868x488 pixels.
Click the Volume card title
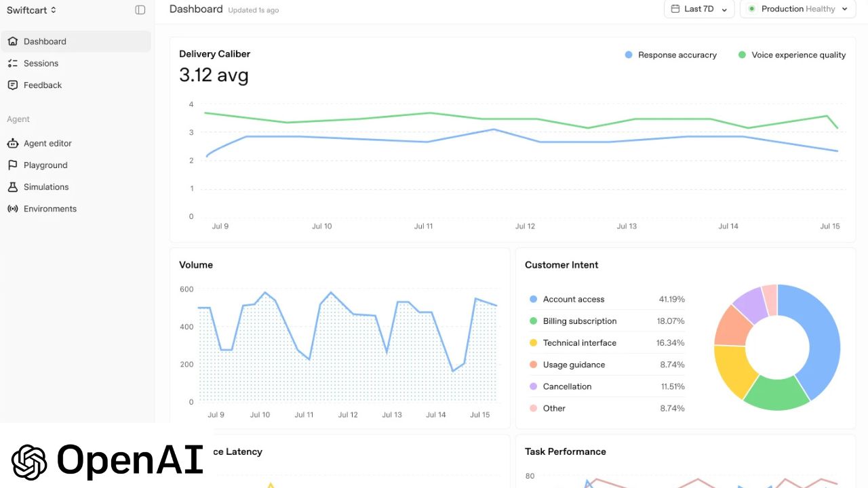196,265
